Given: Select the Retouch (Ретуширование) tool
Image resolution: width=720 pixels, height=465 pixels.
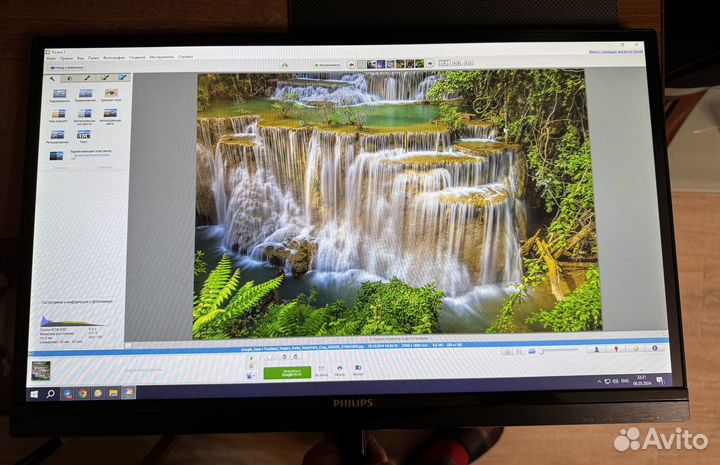Looking at the screenshot, I should tap(57, 136).
